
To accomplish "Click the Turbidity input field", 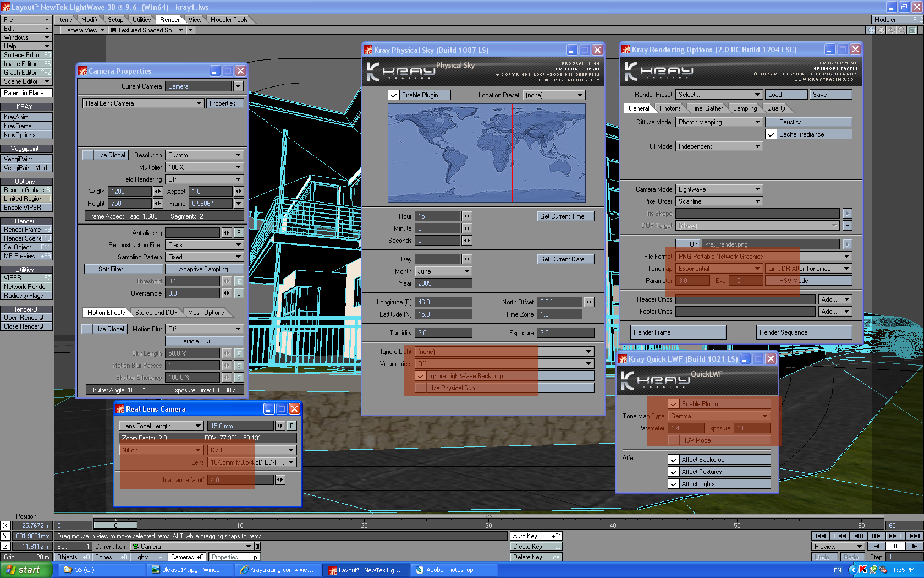I will coord(443,333).
